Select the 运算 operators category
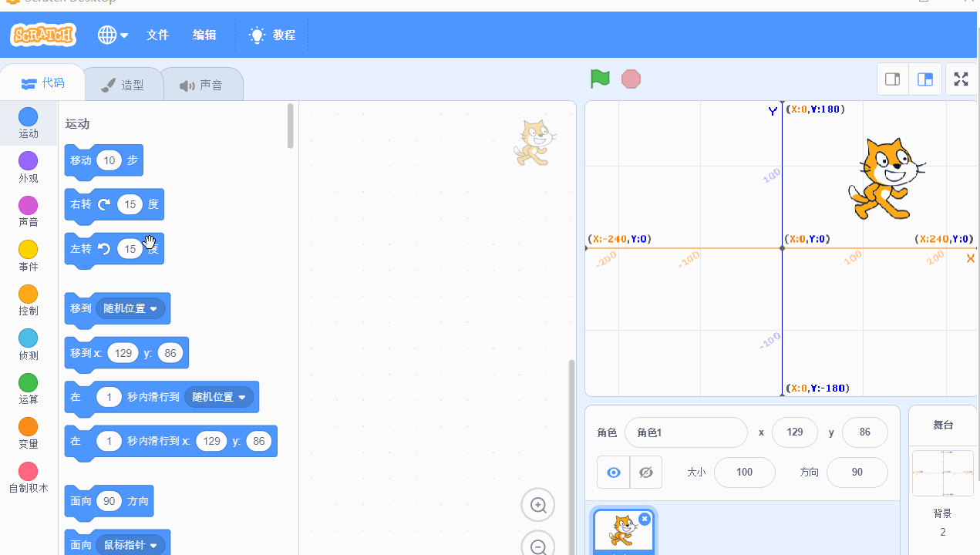980x555 pixels. [x=29, y=389]
